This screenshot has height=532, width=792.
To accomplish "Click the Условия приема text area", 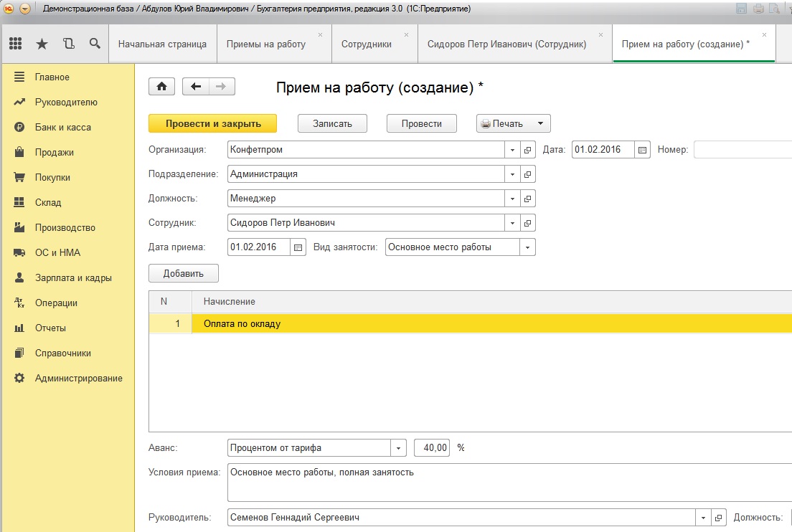I will click(x=509, y=482).
